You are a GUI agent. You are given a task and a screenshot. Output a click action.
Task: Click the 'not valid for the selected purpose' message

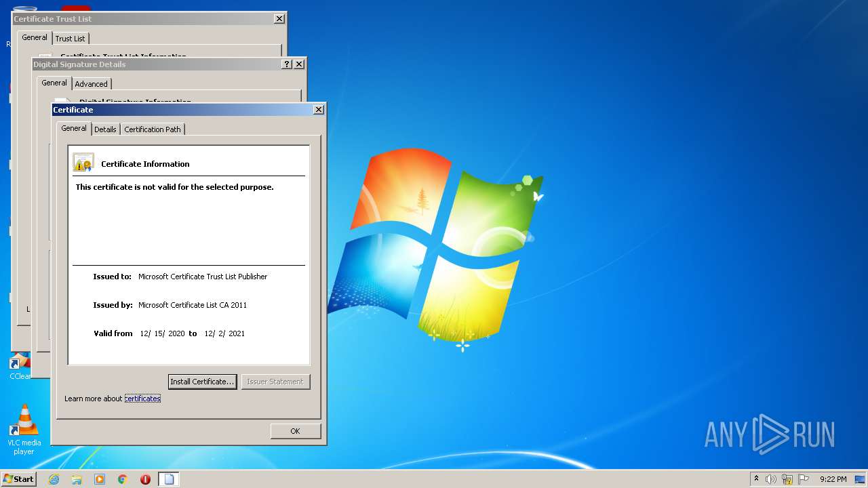click(x=175, y=187)
